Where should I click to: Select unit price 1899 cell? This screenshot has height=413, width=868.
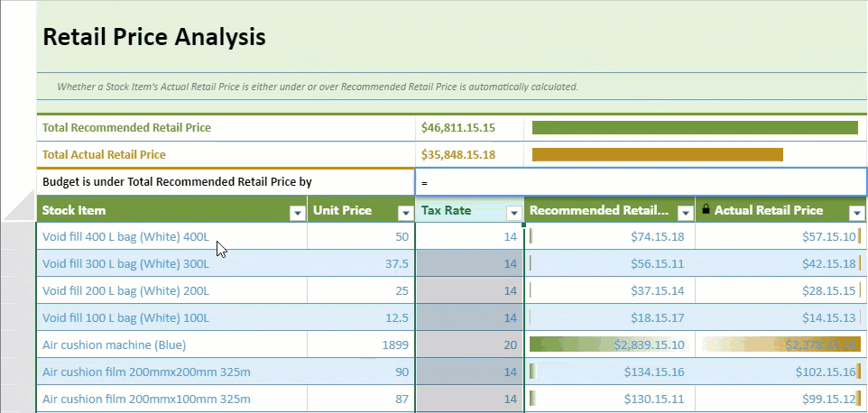tap(361, 344)
